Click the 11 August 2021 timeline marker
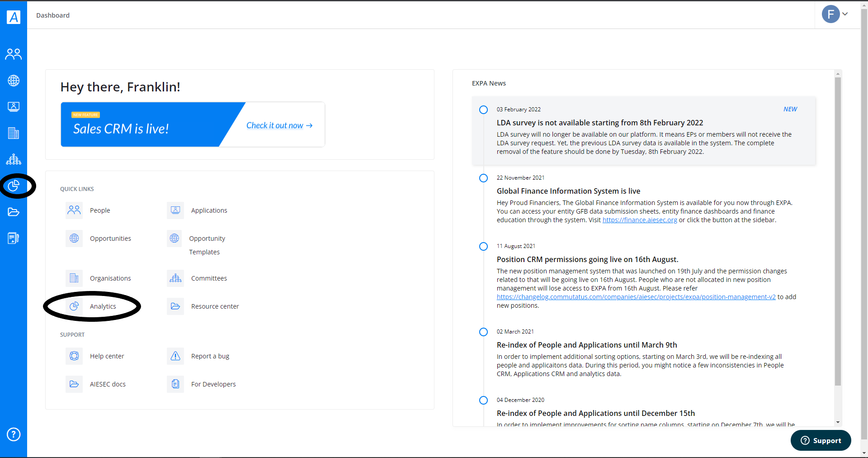868x458 pixels. (x=483, y=246)
